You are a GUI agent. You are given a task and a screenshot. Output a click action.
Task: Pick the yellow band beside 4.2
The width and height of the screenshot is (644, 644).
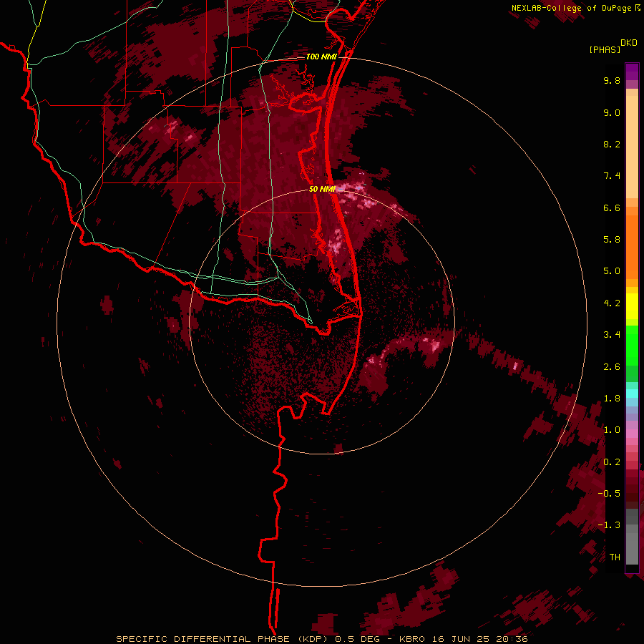(632, 306)
